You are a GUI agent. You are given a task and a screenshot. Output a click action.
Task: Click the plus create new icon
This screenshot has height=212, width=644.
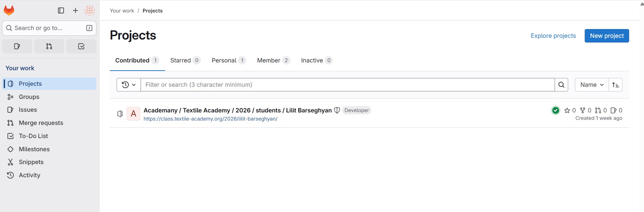[x=75, y=10]
